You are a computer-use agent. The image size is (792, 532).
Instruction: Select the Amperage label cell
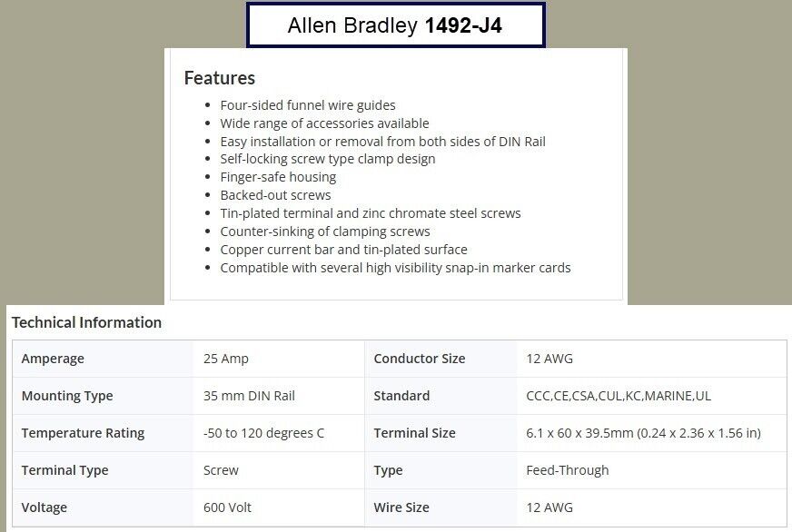[x=53, y=359]
